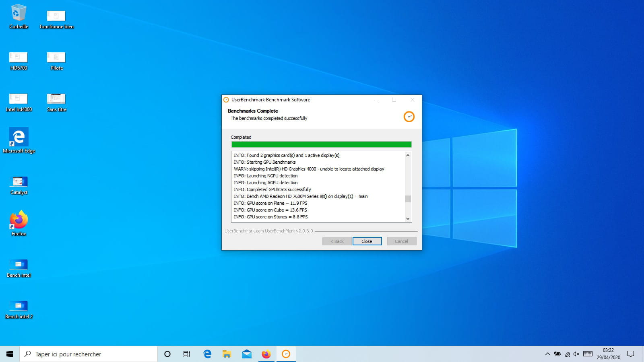
Task: Open the notification action center
Action: coord(631,354)
